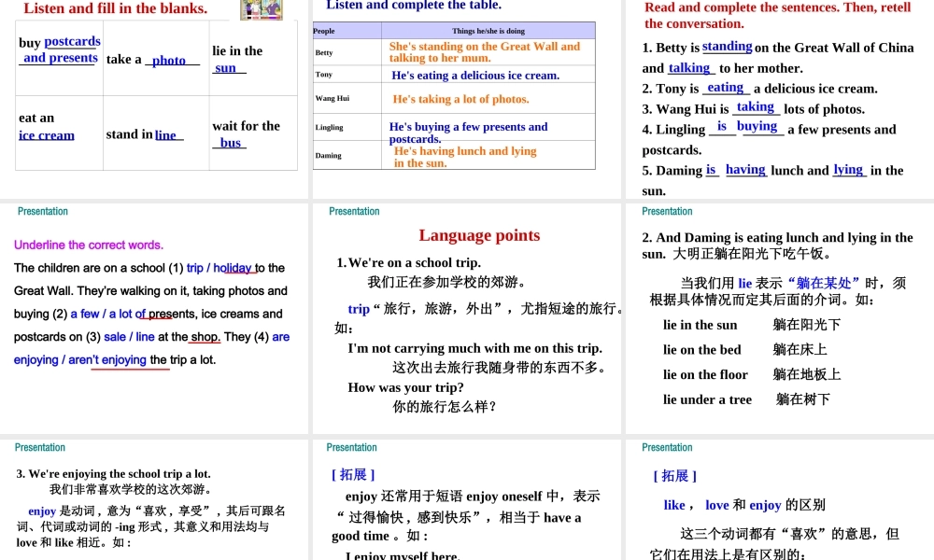Click the phrase 'lie under a tree'
The width and height of the screenshot is (934, 560).
coord(707,399)
